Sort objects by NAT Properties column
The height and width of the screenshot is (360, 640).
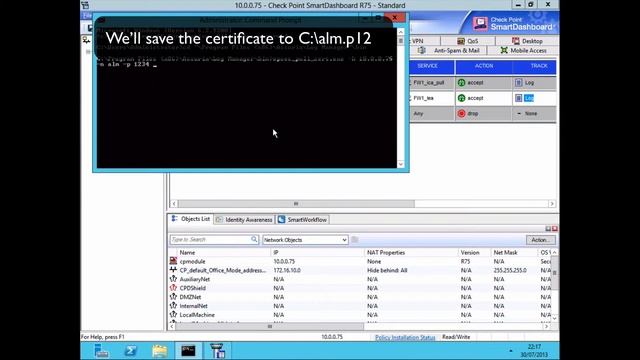click(411, 253)
